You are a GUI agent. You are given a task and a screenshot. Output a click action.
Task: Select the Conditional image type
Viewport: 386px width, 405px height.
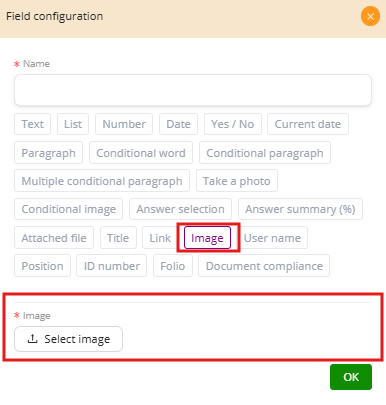click(x=69, y=209)
